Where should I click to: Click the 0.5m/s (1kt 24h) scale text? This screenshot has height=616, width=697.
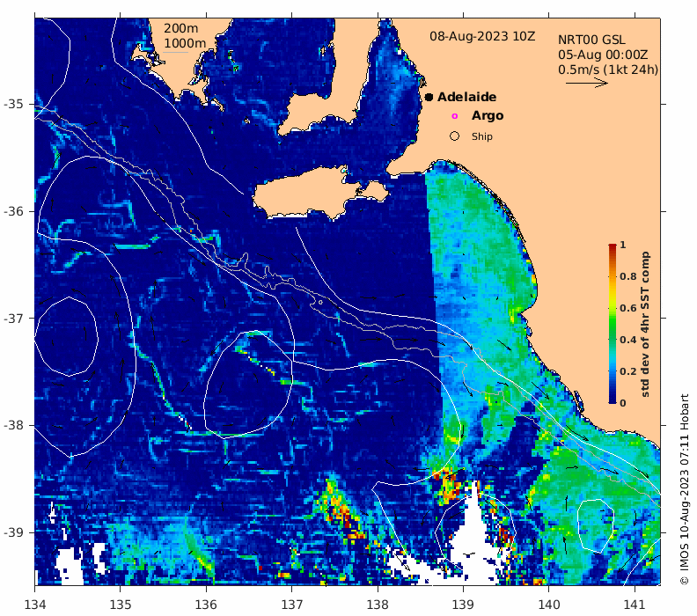(608, 70)
